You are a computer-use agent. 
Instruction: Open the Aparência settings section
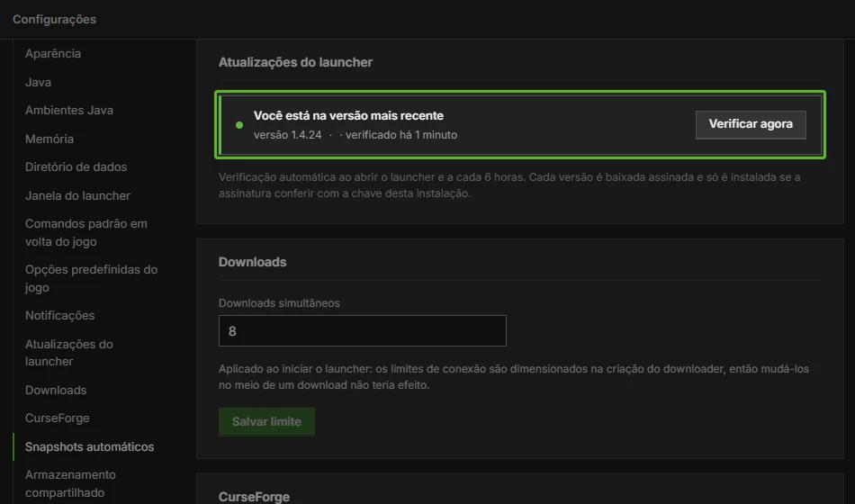coord(53,53)
